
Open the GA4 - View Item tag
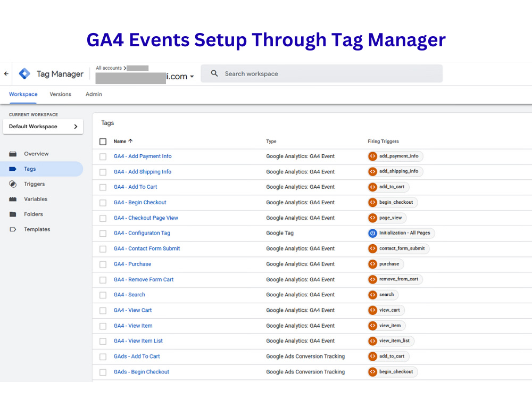pyautogui.click(x=133, y=326)
